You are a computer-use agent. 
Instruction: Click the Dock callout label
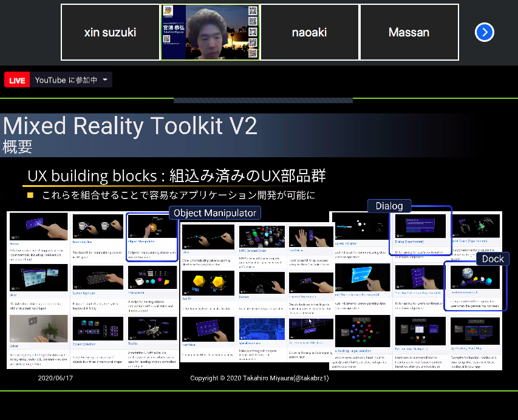point(493,259)
